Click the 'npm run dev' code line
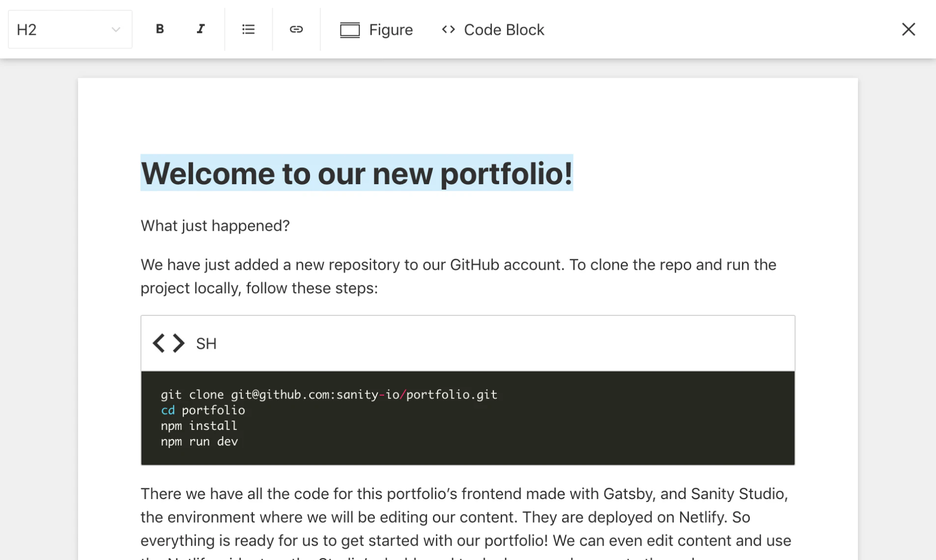Image resolution: width=936 pixels, height=560 pixels. 199,442
